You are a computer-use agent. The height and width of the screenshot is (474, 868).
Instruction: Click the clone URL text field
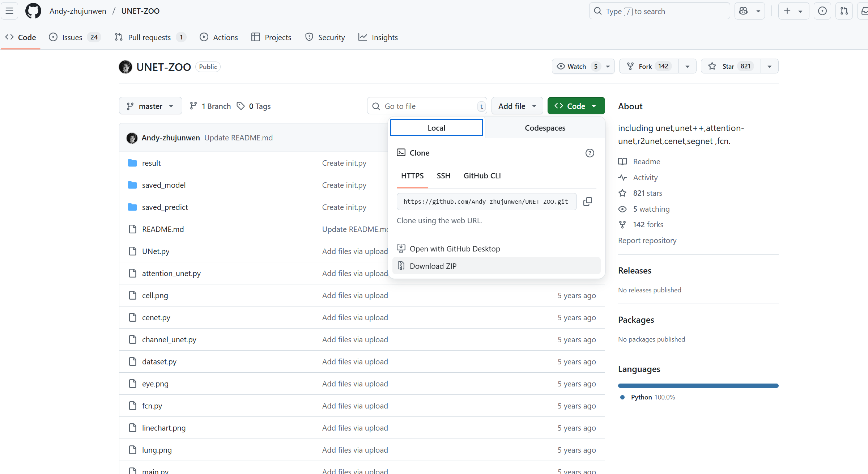click(486, 202)
